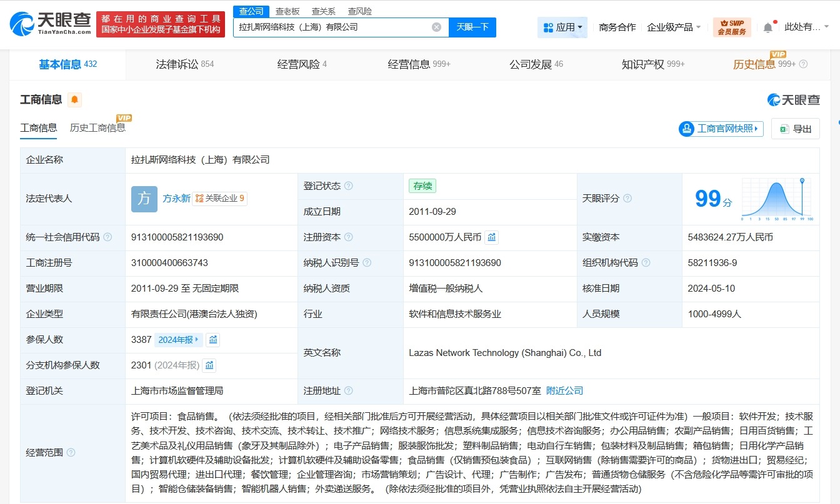The height and width of the screenshot is (504, 840).
Task: Open the help icon beside 统一社会信用代码
Action: [107, 237]
